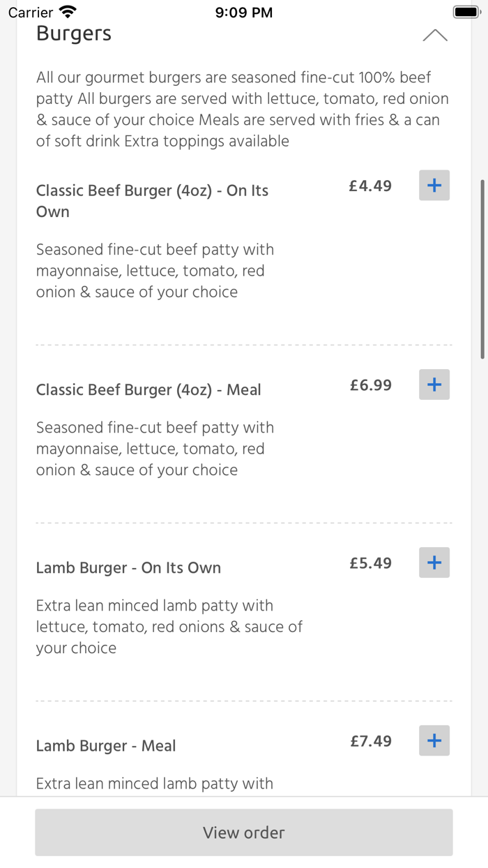Tap the chevron beside the Burgers heading

tap(435, 34)
